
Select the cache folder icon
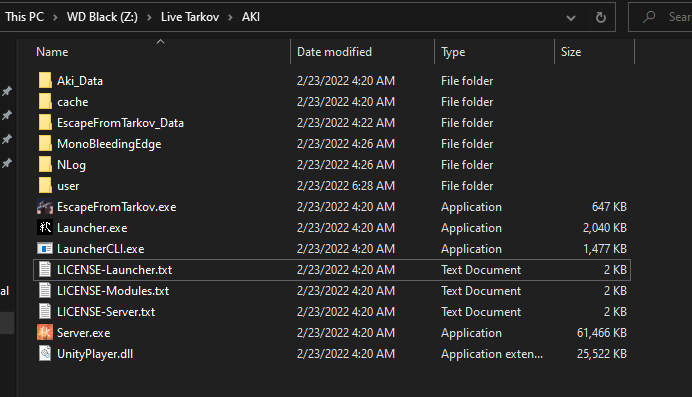click(45, 102)
